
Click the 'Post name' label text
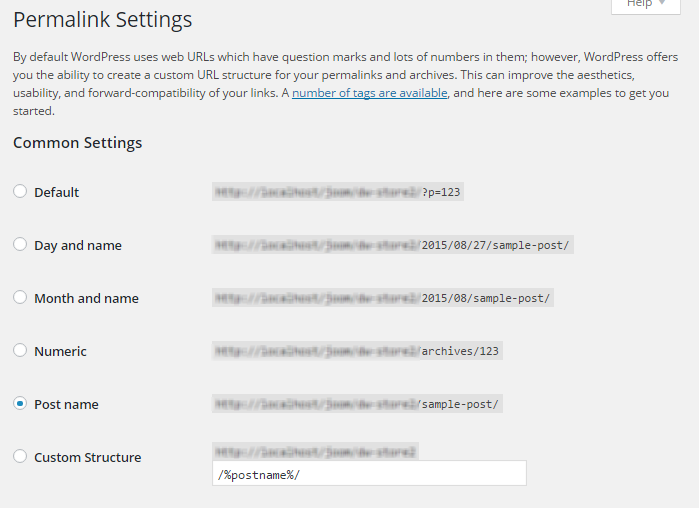click(66, 404)
